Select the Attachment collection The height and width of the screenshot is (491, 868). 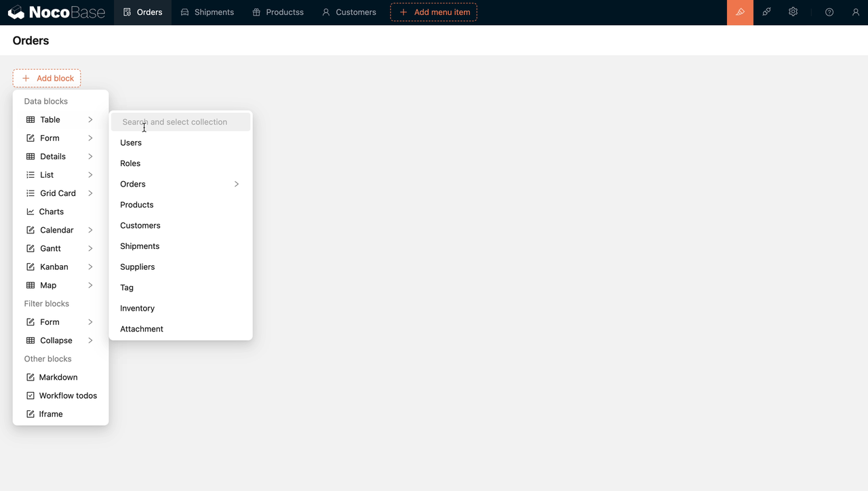coord(180,329)
